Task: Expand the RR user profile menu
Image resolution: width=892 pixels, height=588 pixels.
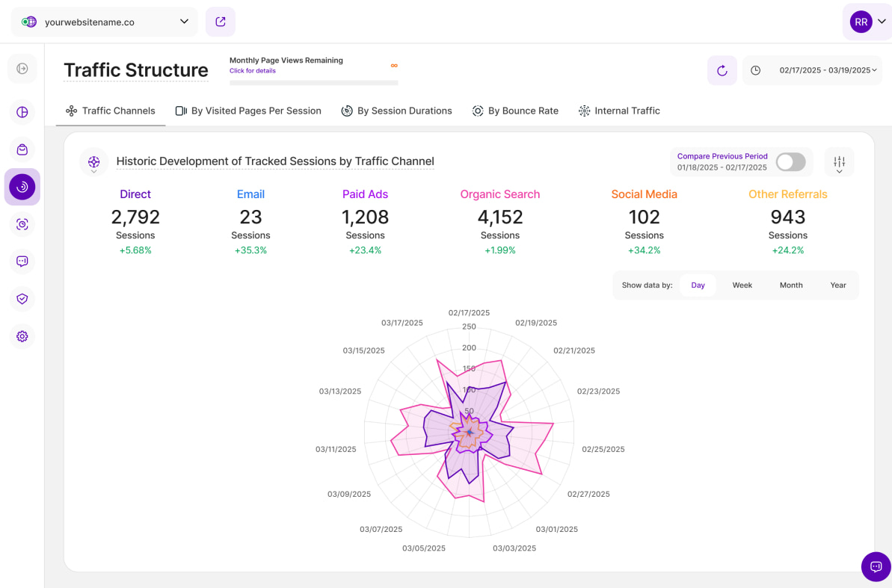Action: [x=867, y=22]
